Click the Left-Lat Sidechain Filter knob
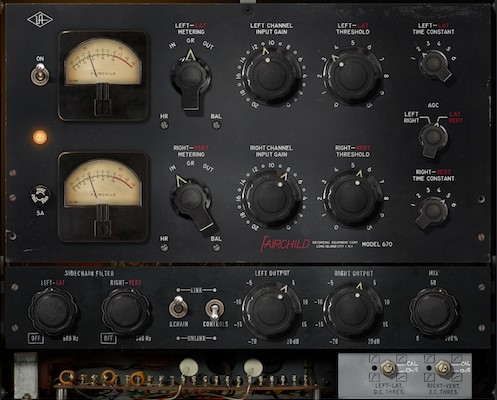Viewport: 497px width, 400px height. pos(52,311)
